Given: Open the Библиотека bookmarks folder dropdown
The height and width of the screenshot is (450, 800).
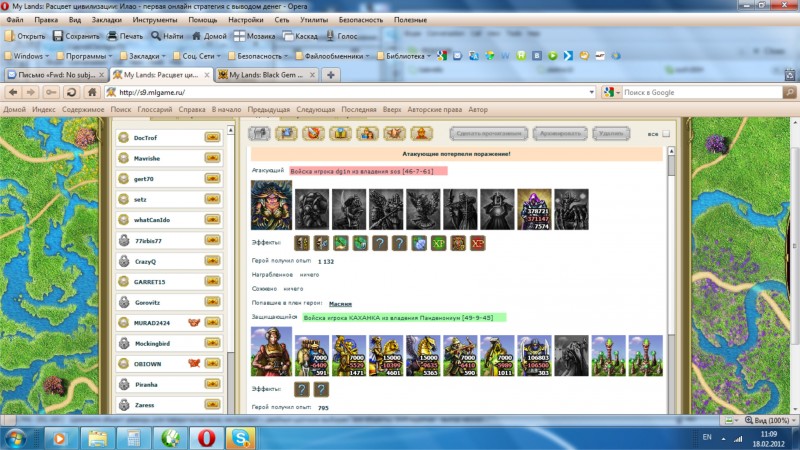Looking at the screenshot, I should [405, 56].
